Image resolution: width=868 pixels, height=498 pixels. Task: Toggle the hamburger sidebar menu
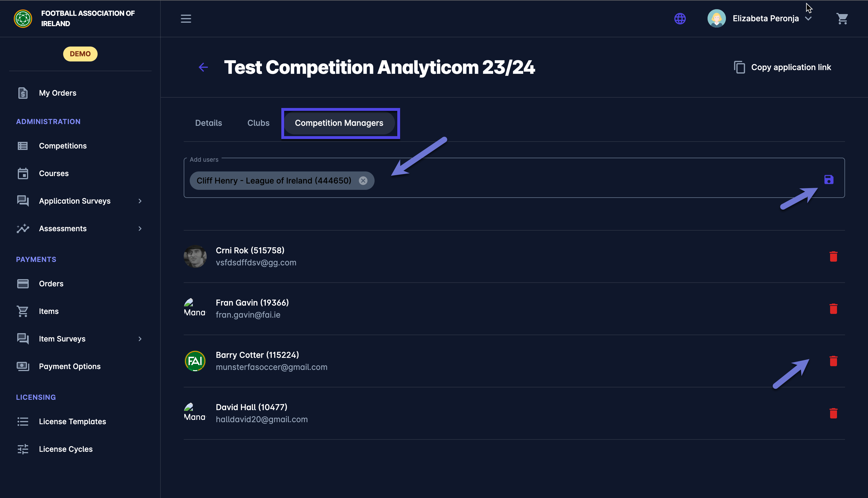[x=186, y=18]
